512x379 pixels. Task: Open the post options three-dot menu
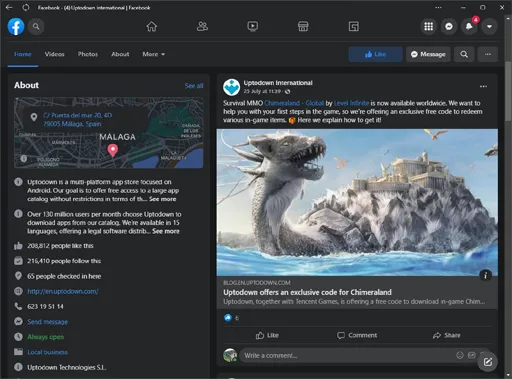click(x=483, y=86)
